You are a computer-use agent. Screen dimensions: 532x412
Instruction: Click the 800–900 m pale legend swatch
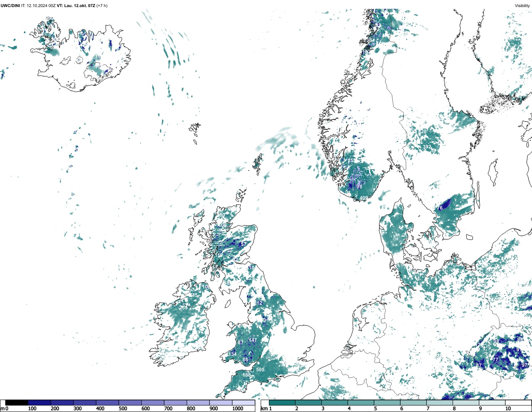pyautogui.click(x=198, y=402)
